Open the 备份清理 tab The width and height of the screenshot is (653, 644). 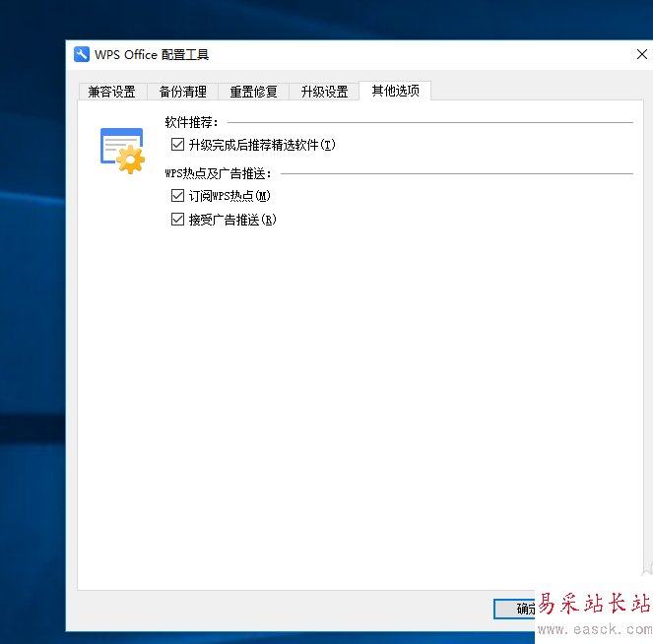(x=183, y=92)
